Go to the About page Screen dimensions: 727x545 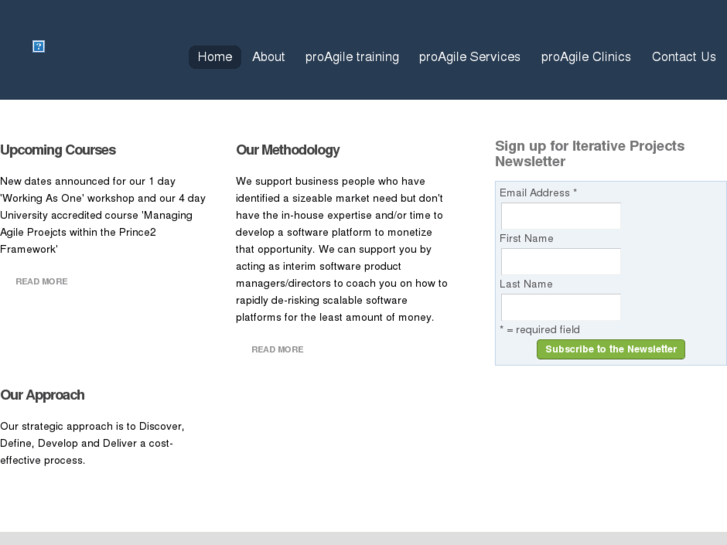pos(268,57)
